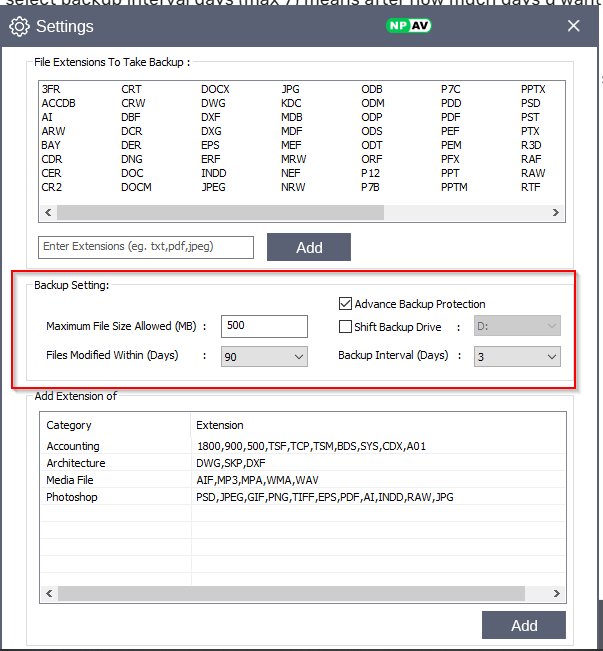Close the Settings dialog window
This screenshot has width=603, height=651.
click(573, 26)
